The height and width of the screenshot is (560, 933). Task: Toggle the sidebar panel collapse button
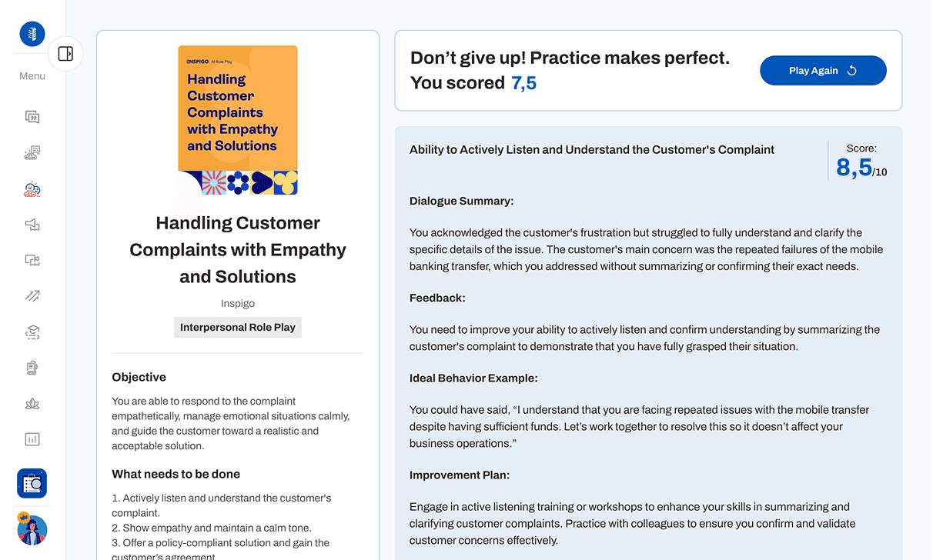pos(65,54)
